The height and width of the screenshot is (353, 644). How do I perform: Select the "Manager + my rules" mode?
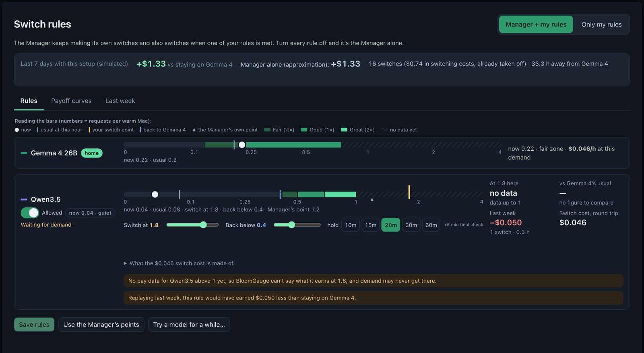[536, 25]
